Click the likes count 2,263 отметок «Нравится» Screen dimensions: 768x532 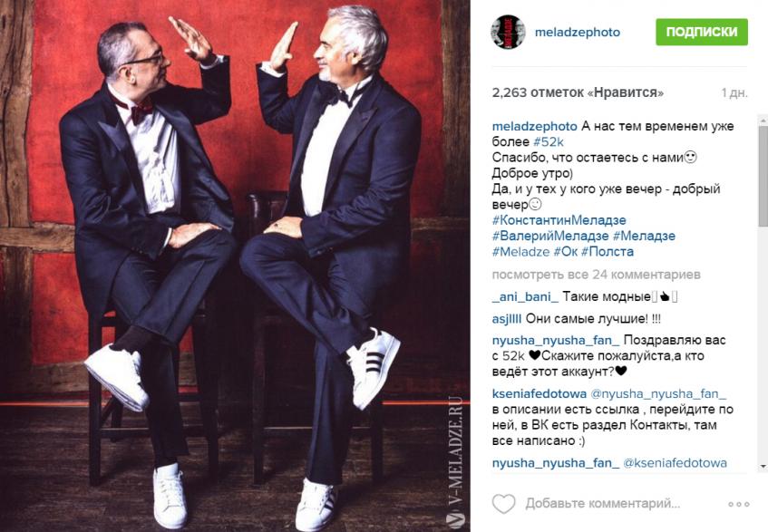[x=578, y=92]
